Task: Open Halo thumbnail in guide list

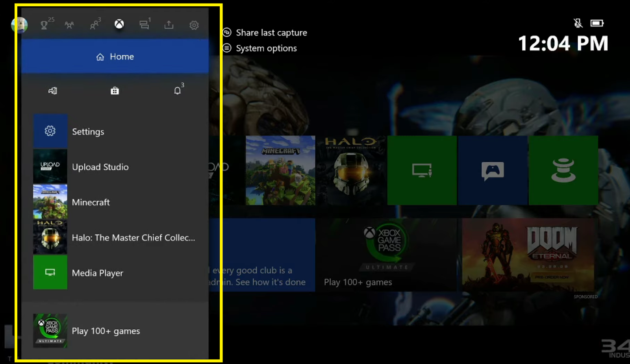Action: (50, 237)
